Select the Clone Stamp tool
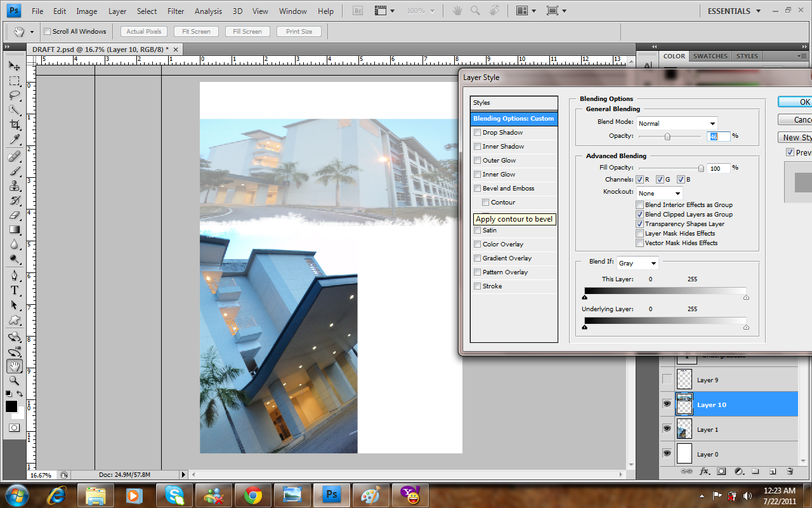This screenshot has width=812, height=508. pos(14,186)
